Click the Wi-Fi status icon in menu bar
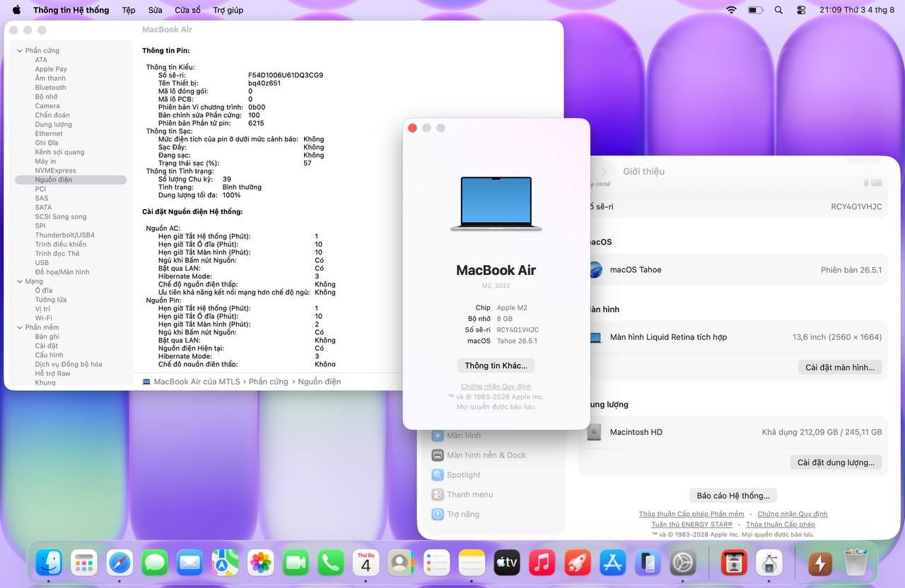Viewport: 905px width, 588px height. point(731,10)
